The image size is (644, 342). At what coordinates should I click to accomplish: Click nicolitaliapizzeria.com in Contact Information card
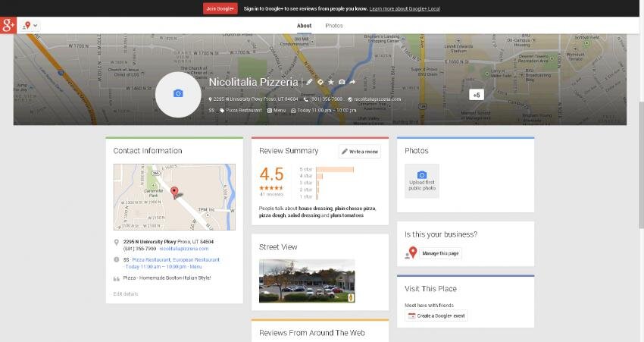184,249
